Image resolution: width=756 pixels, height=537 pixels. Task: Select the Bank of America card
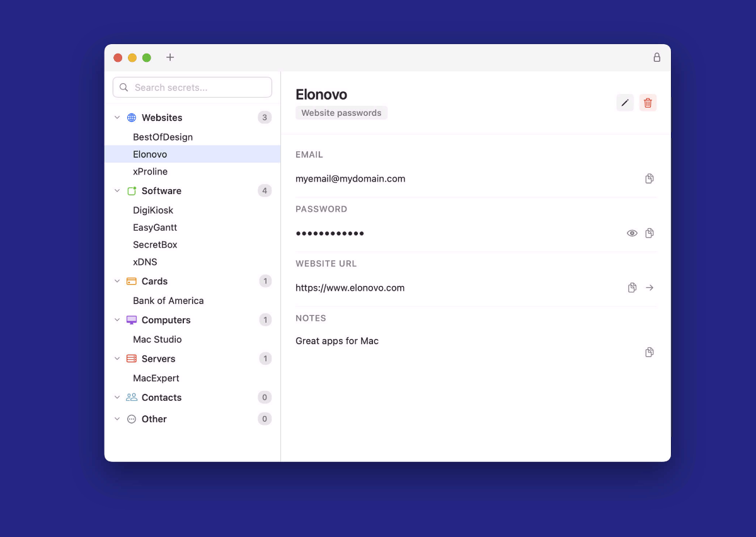[x=192, y=301]
